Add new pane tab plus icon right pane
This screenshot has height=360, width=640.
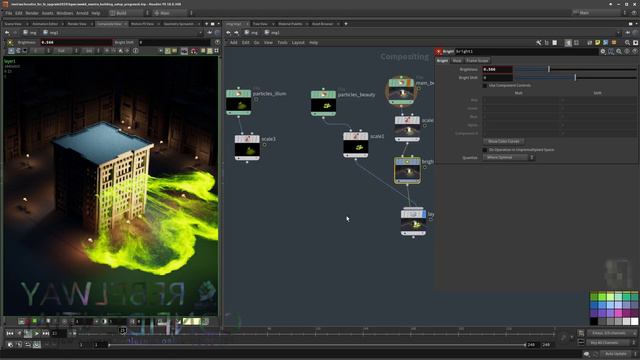pyautogui.click(x=346, y=24)
